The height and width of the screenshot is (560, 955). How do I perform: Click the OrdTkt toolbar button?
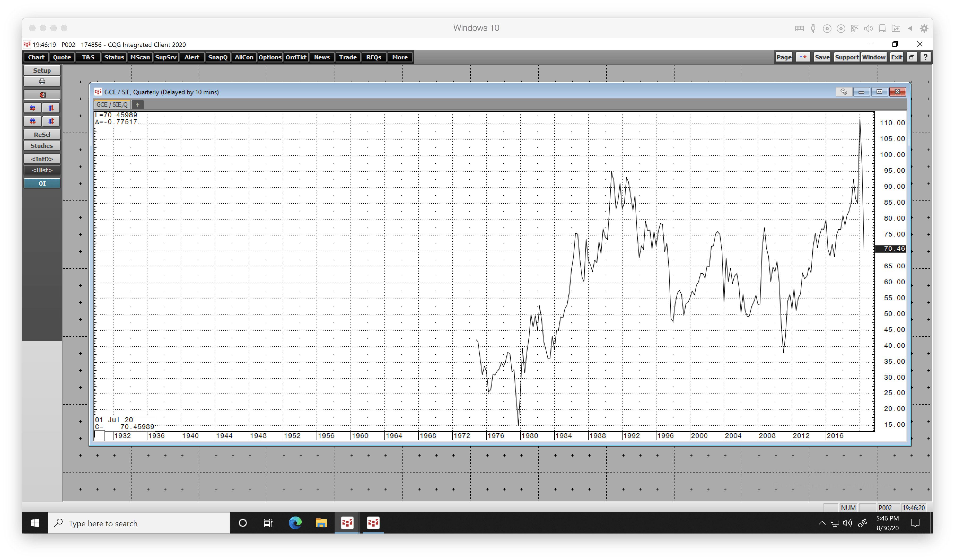coord(296,57)
